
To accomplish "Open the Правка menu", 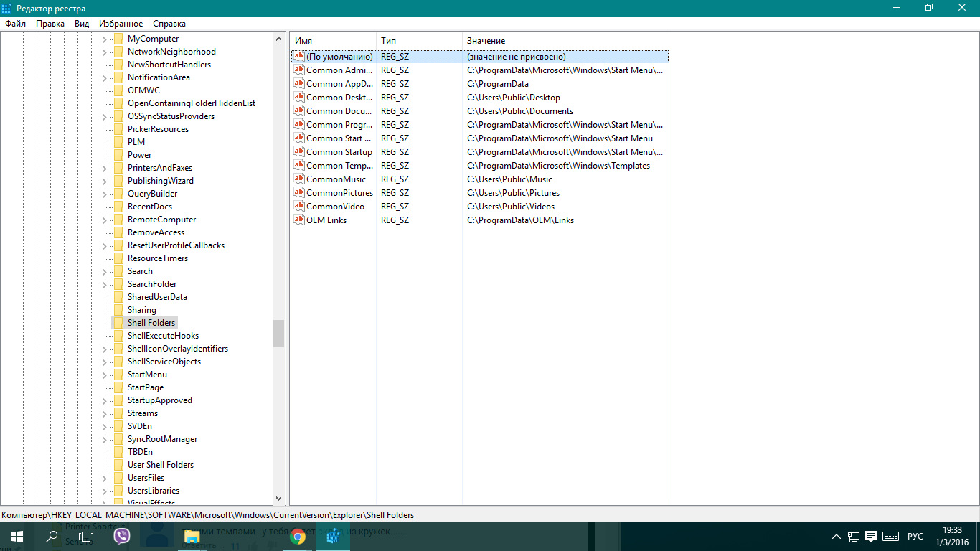I will (50, 24).
